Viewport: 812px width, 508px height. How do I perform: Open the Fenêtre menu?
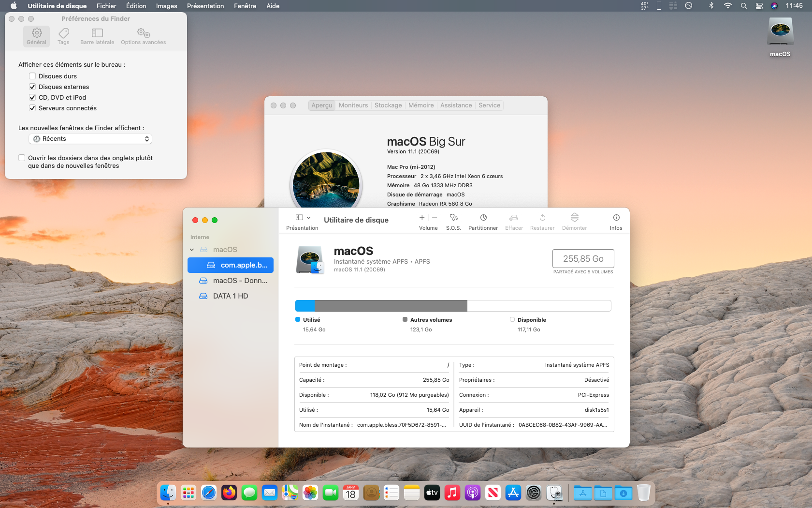coord(245,6)
